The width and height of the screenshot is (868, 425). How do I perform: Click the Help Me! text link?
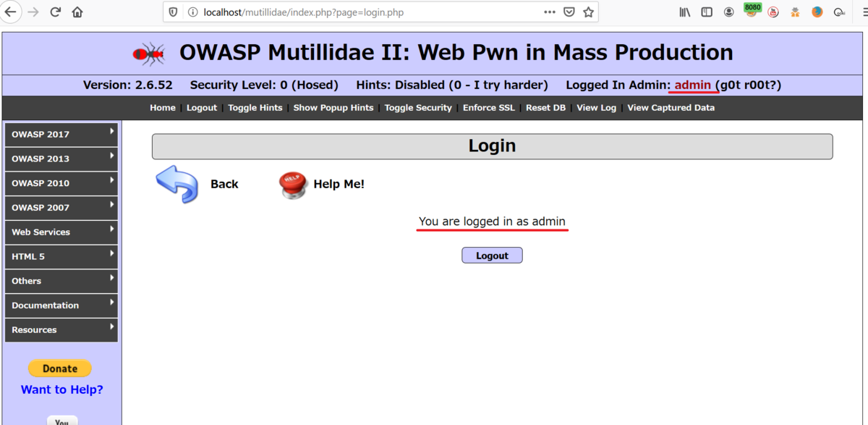point(339,185)
